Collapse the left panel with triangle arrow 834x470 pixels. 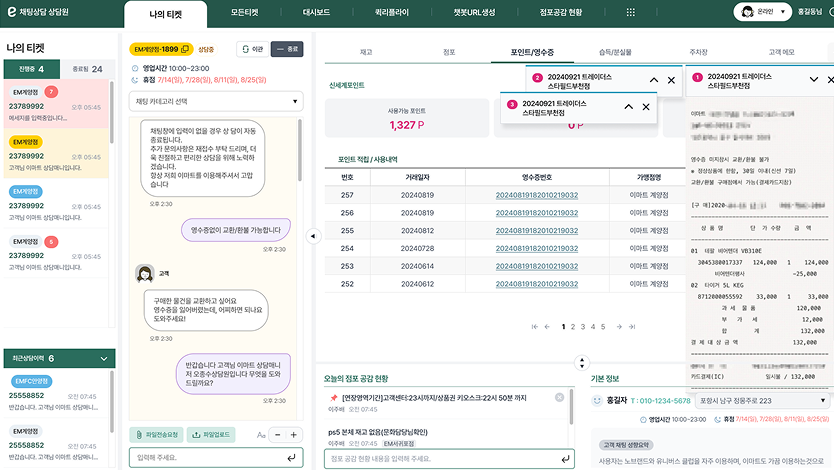(x=310, y=236)
